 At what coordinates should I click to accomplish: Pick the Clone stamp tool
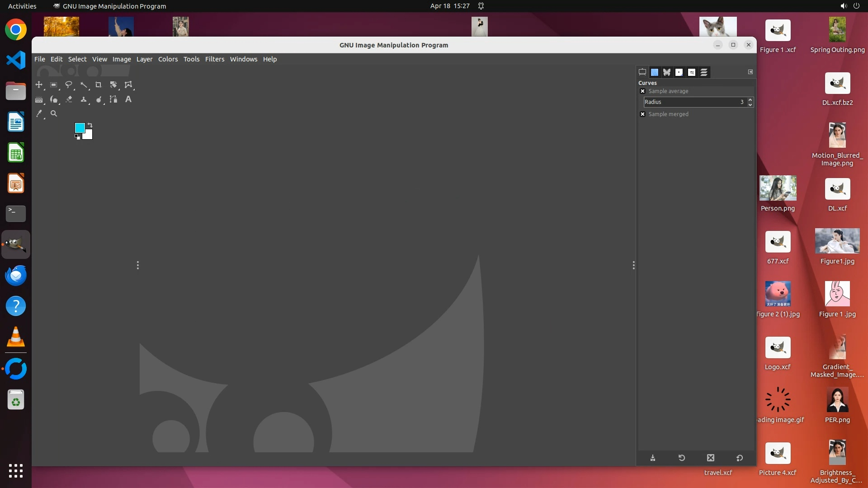point(84,99)
